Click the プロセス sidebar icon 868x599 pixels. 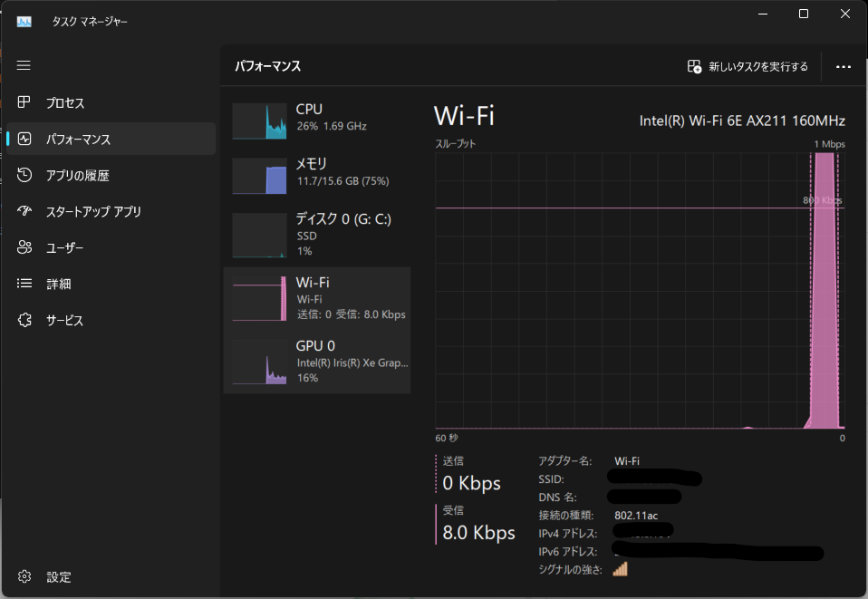pyautogui.click(x=24, y=102)
